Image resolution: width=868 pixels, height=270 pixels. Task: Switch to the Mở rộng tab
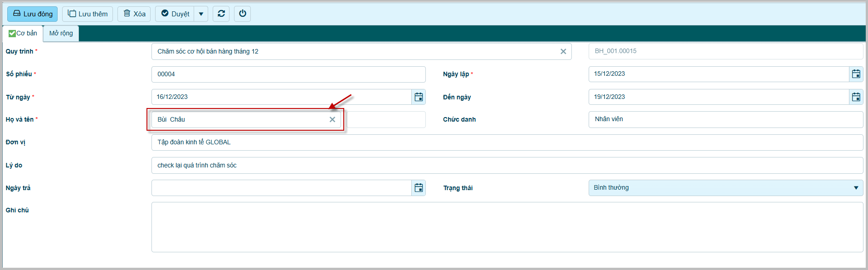pyautogui.click(x=61, y=33)
